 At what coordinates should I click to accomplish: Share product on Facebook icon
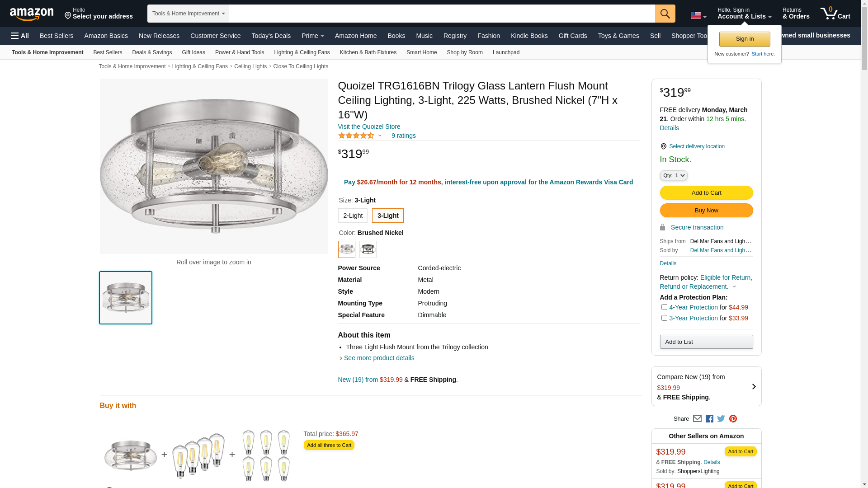point(709,419)
